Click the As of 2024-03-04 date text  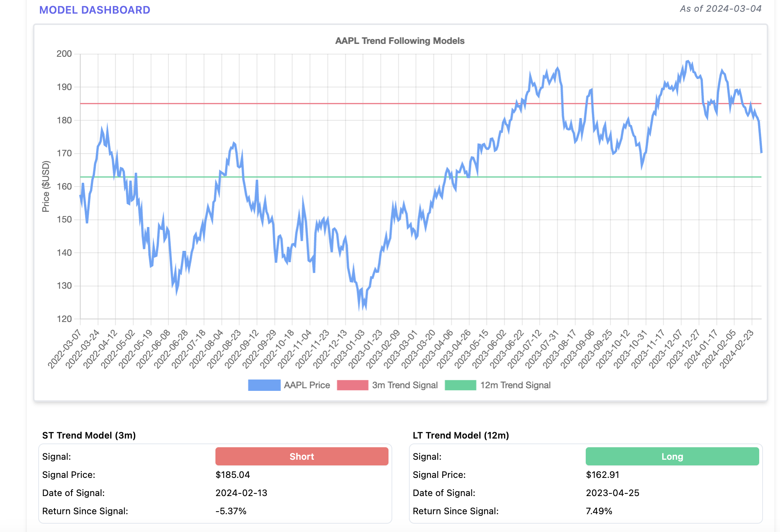(x=721, y=9)
